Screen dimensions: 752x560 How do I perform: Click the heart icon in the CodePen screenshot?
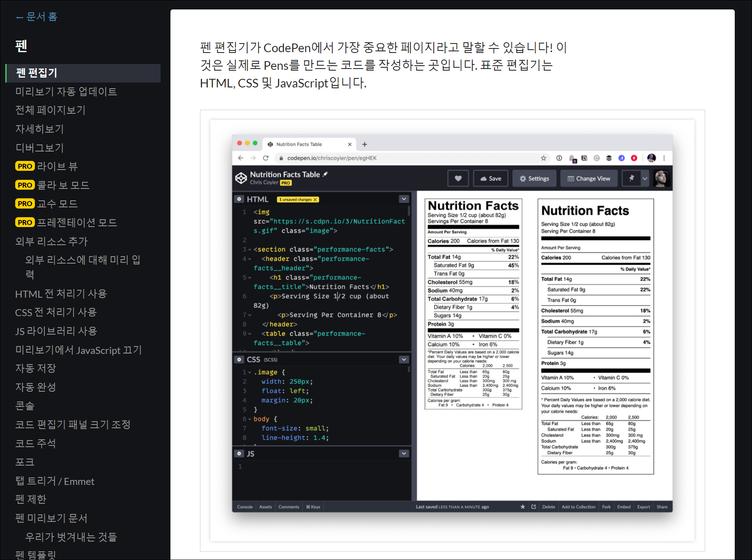pos(458,179)
